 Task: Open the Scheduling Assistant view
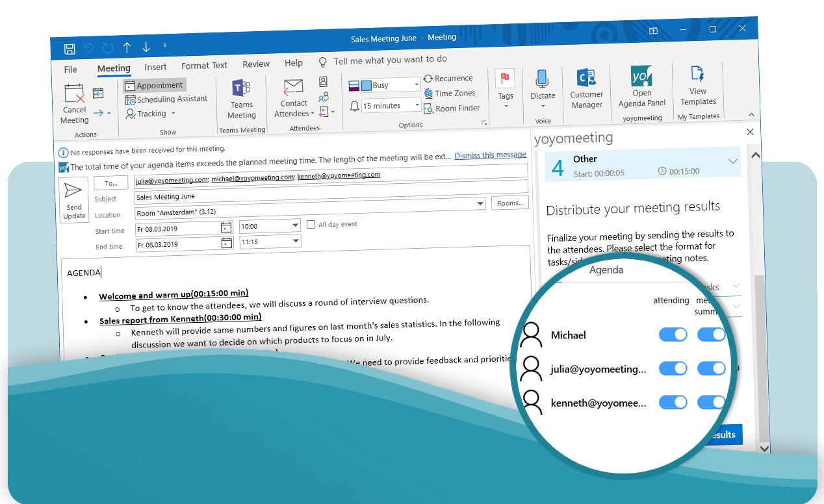pyautogui.click(x=166, y=99)
